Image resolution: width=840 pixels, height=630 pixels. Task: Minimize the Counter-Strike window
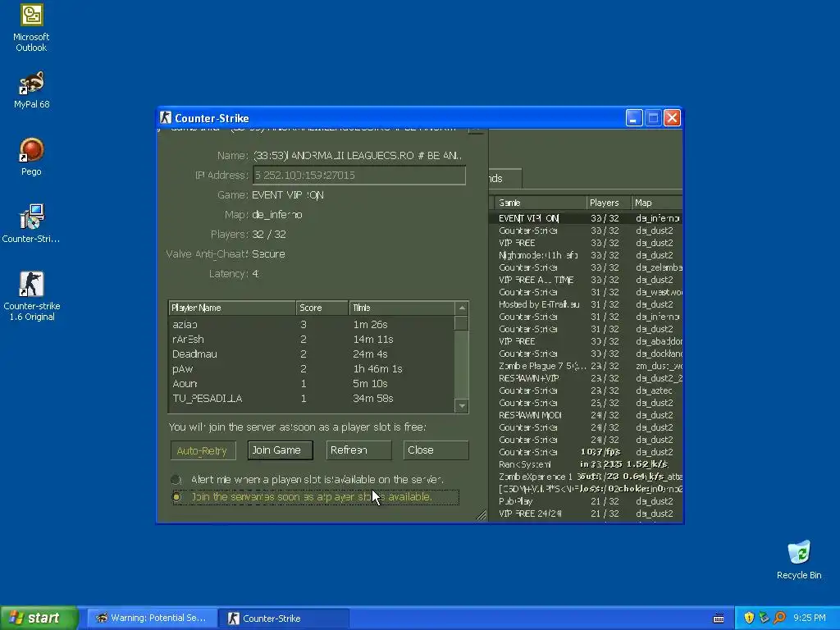pyautogui.click(x=634, y=118)
